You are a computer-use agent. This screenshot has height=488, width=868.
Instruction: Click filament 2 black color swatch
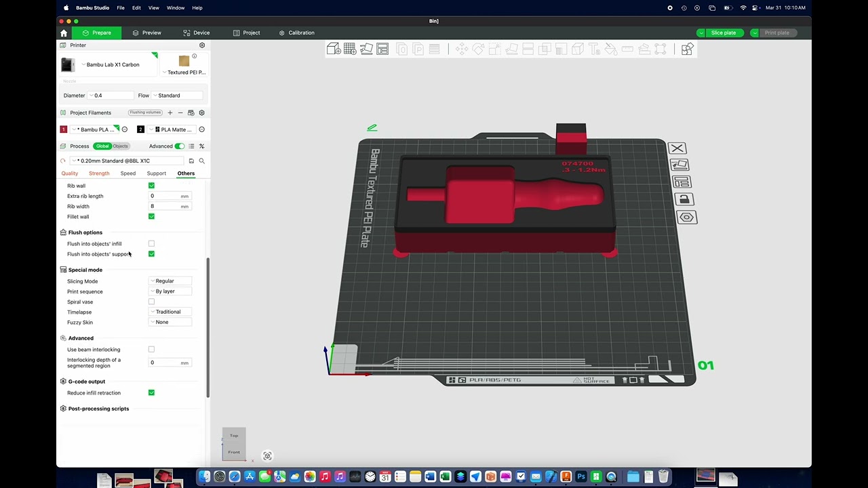tap(140, 129)
